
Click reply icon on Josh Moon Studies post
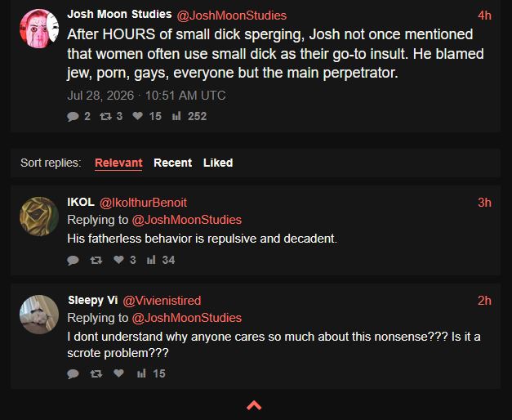click(x=73, y=116)
